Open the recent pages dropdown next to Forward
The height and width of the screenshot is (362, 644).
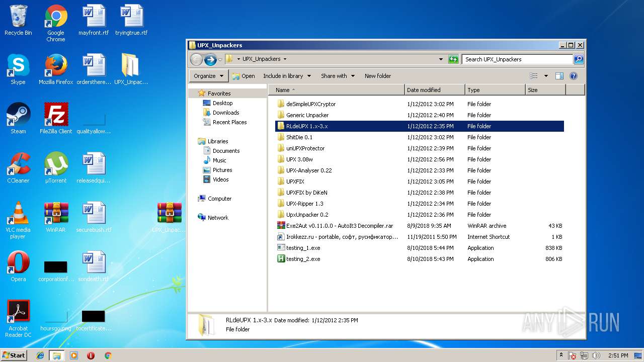coord(220,60)
